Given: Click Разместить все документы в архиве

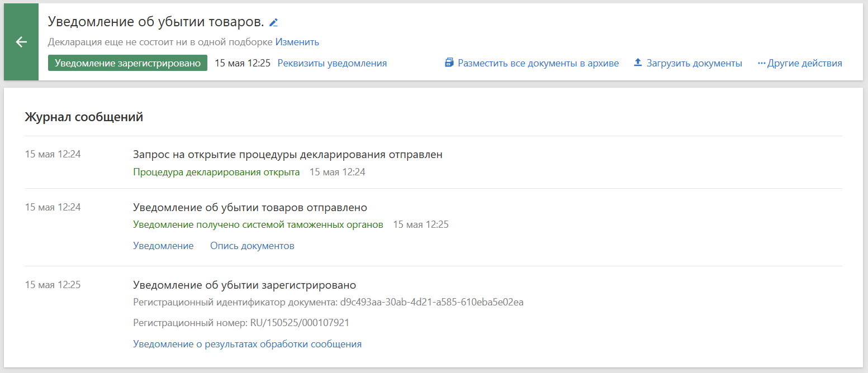Looking at the screenshot, I should click(x=538, y=63).
